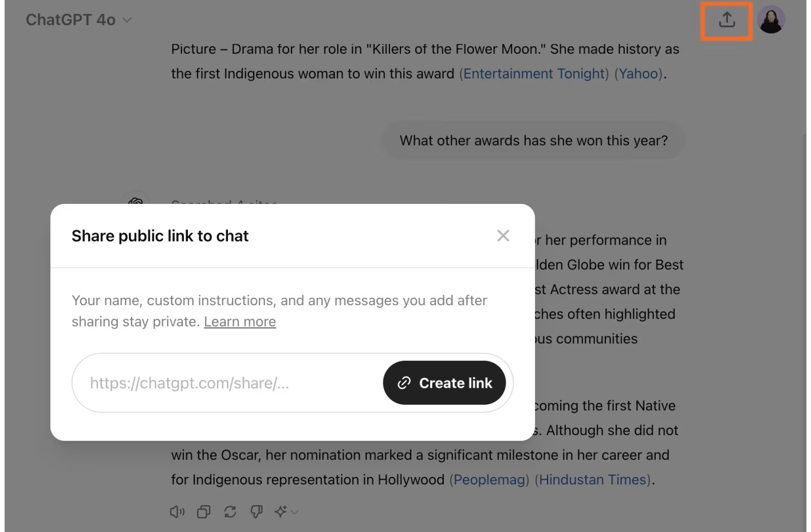The image size is (811, 532).
Task: Open the Peoplemag source link
Action: [x=489, y=480]
